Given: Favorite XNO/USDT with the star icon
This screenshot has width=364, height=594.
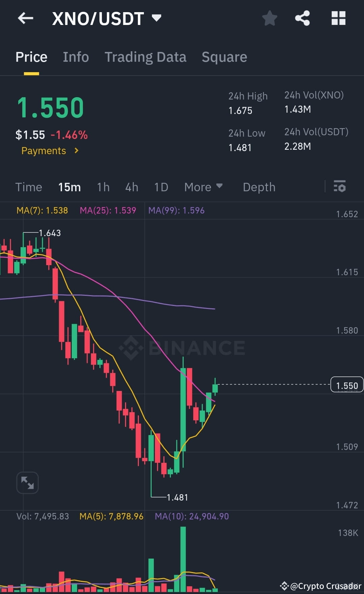Looking at the screenshot, I should [x=270, y=19].
